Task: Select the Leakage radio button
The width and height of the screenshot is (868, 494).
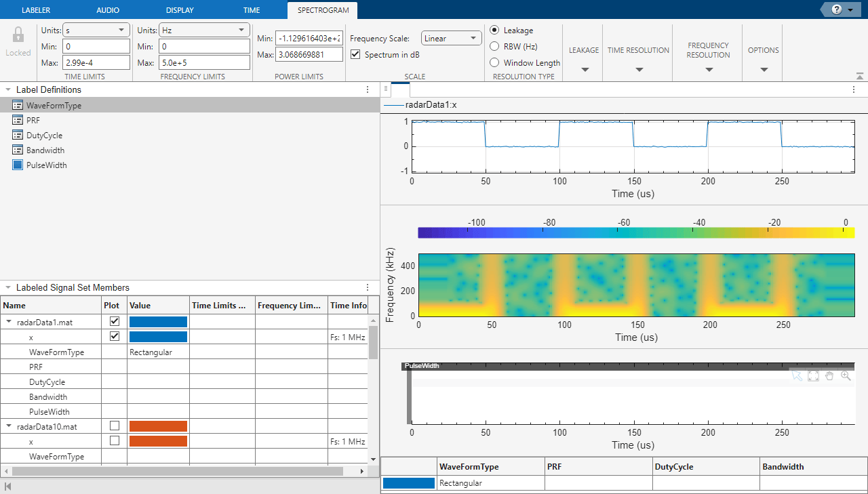Action: [494, 30]
